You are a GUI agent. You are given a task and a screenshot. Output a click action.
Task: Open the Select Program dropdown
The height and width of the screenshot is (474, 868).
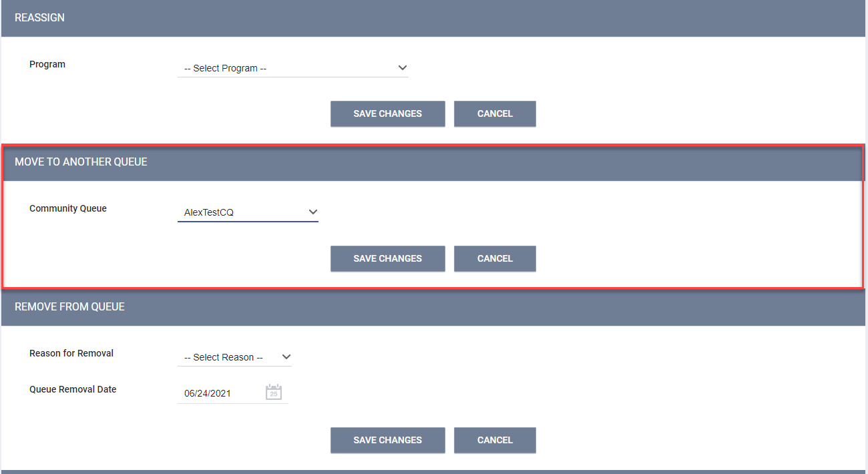(x=292, y=68)
